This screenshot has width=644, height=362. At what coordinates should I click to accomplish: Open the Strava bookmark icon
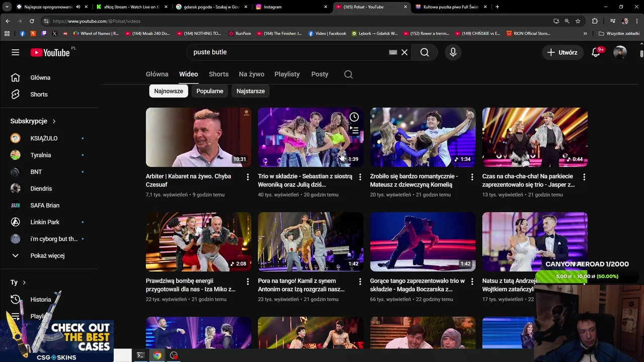(33, 34)
